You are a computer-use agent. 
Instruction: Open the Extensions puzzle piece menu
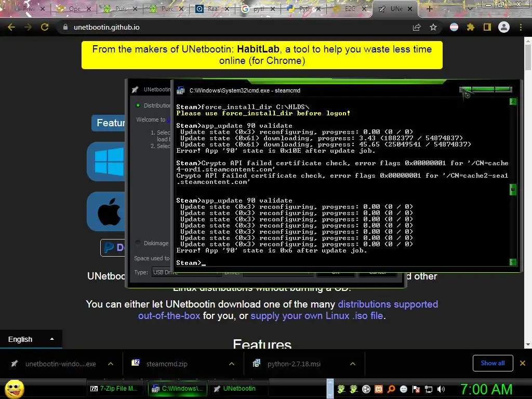[x=470, y=27]
